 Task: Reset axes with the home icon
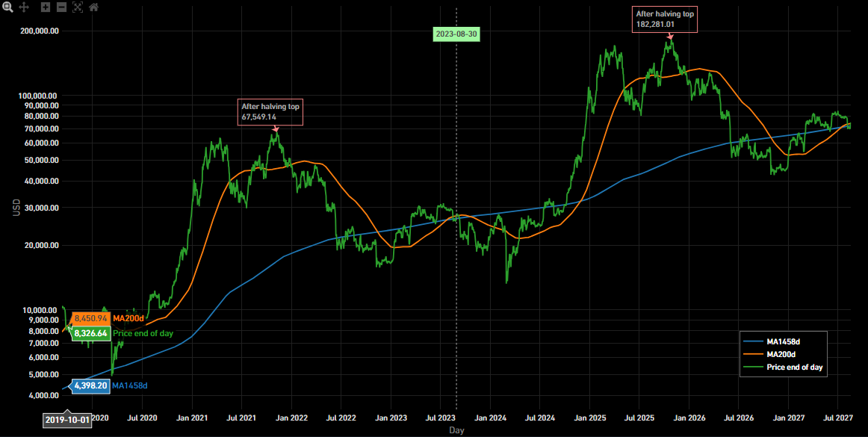[93, 7]
